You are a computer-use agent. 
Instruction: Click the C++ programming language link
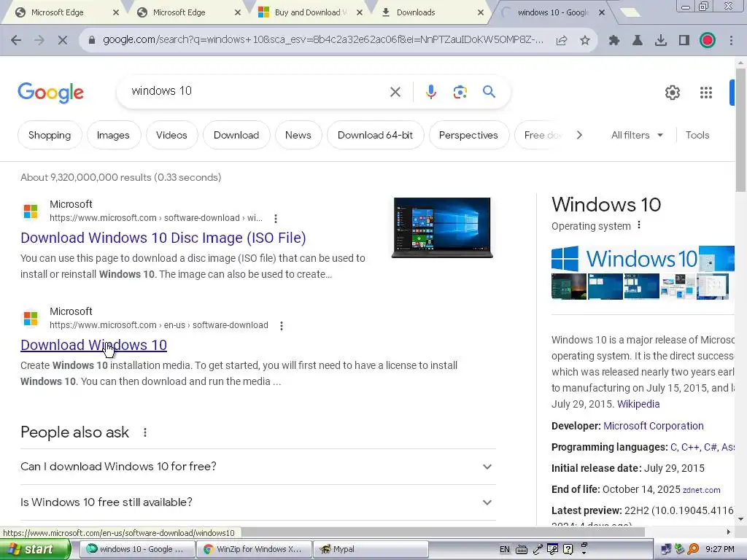coord(691,447)
